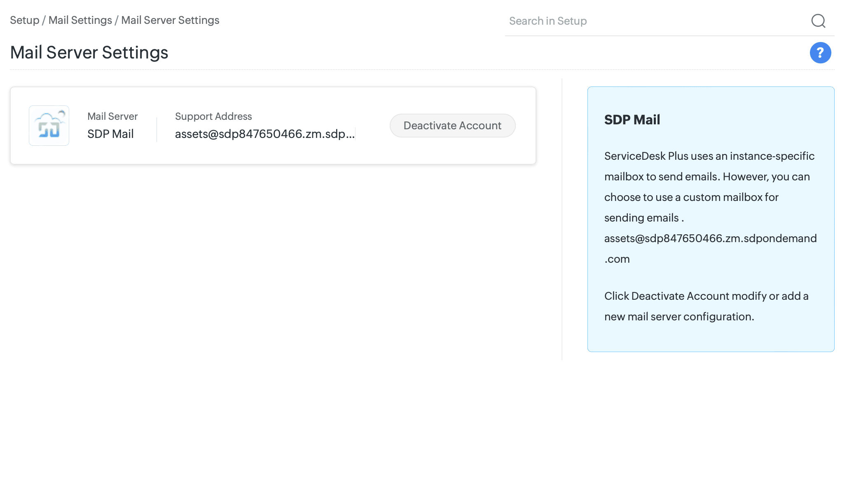Viewport: 847px width, 504px height.
Task: Go to Mail Settings breadcrumb
Action: [x=80, y=20]
